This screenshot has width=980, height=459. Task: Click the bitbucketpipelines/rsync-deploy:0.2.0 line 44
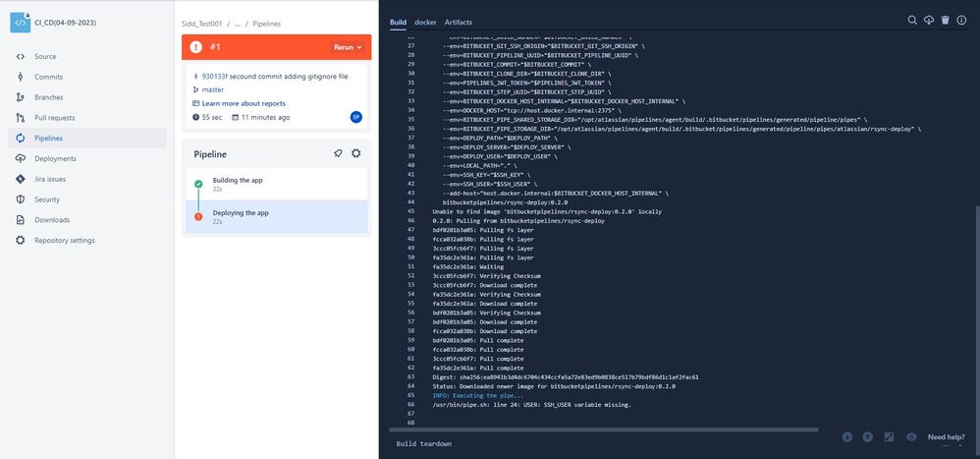[505, 202]
